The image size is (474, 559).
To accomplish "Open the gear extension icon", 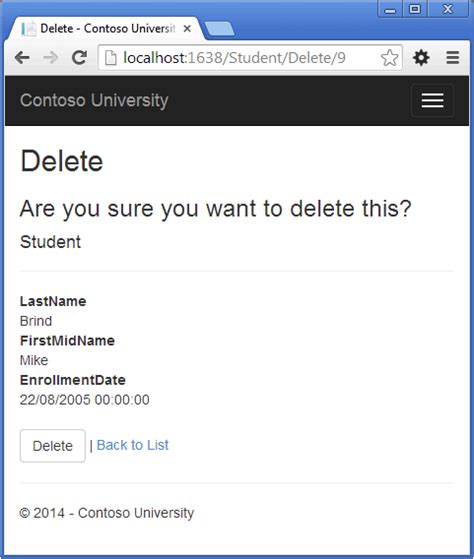I will tap(421, 57).
